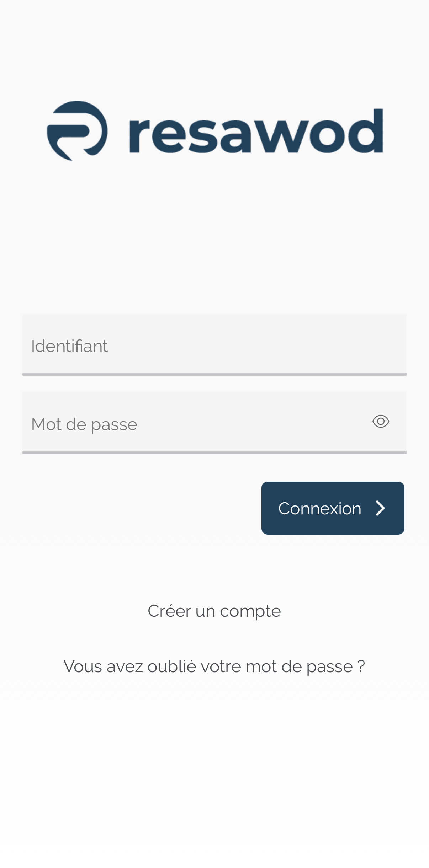The height and width of the screenshot is (868, 429).
Task: Select the right-pointing arrow on login button
Action: click(x=381, y=508)
